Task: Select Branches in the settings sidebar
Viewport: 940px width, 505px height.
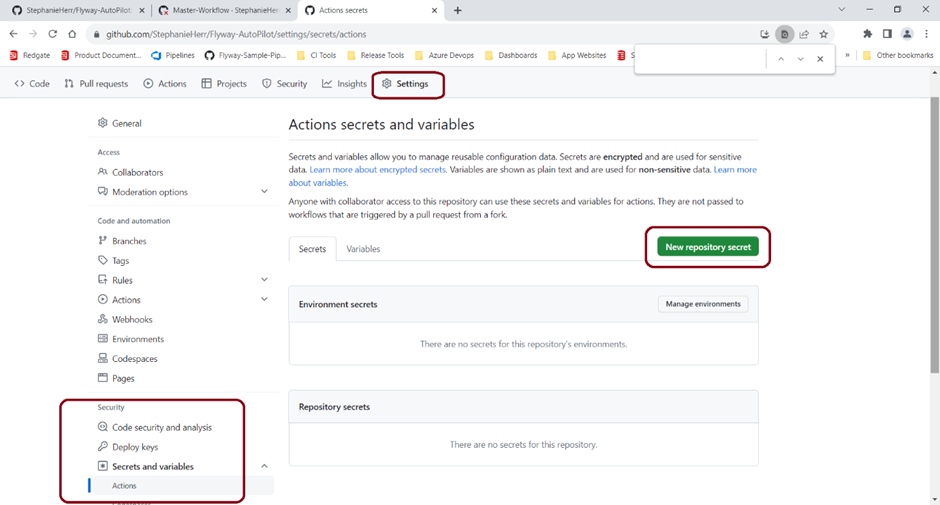Action: [x=129, y=241]
